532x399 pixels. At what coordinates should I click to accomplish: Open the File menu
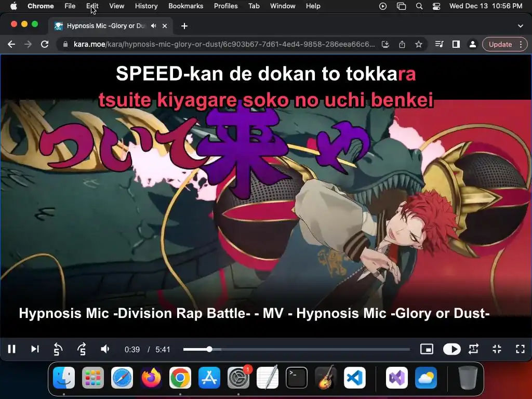tap(70, 6)
